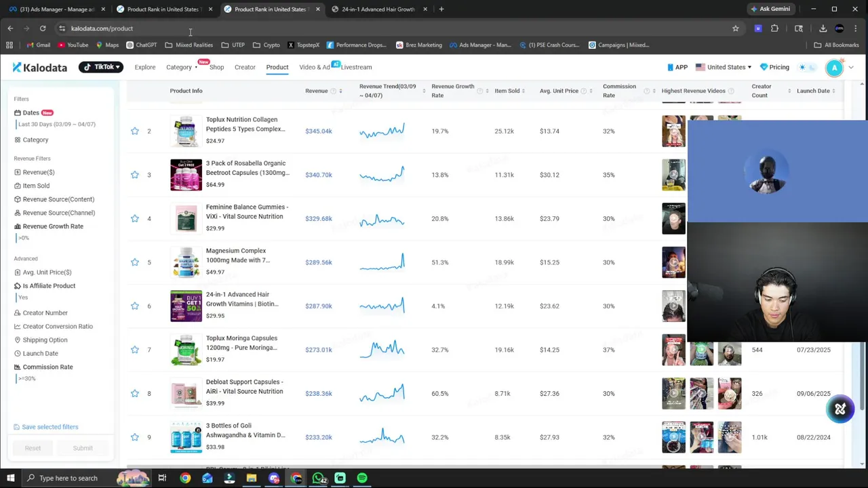Open File Explorer from the taskbar
Screen dimensions: 868x488
[252, 479]
